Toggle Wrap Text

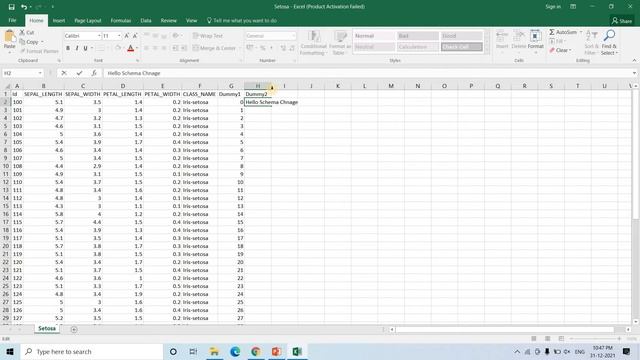(208, 36)
